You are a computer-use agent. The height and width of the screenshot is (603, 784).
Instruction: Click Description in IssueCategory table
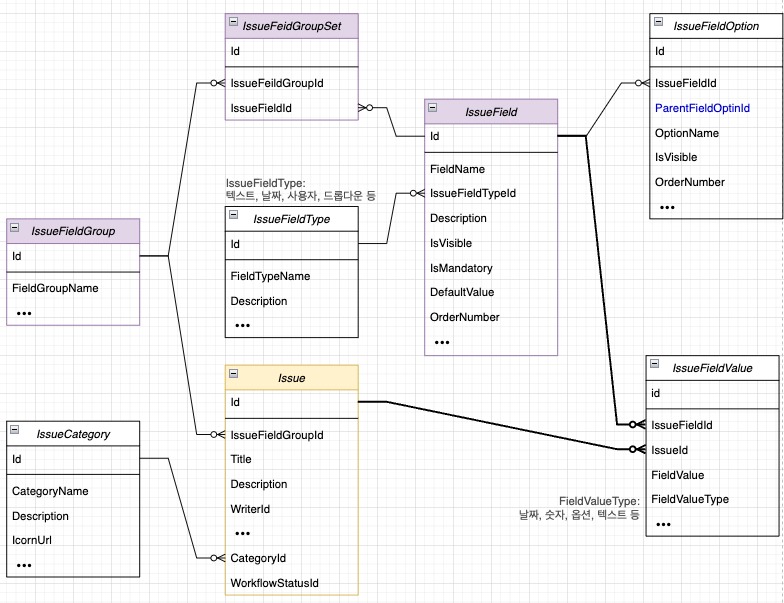(73, 516)
